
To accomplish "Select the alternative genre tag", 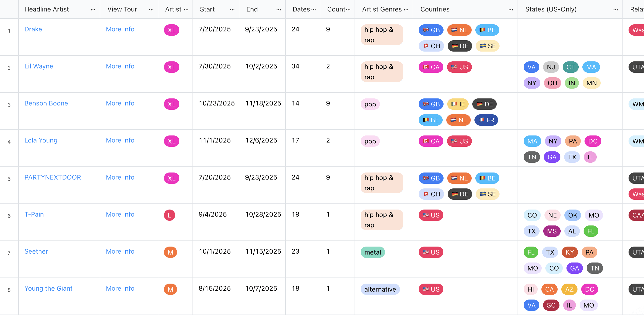I will click(380, 289).
